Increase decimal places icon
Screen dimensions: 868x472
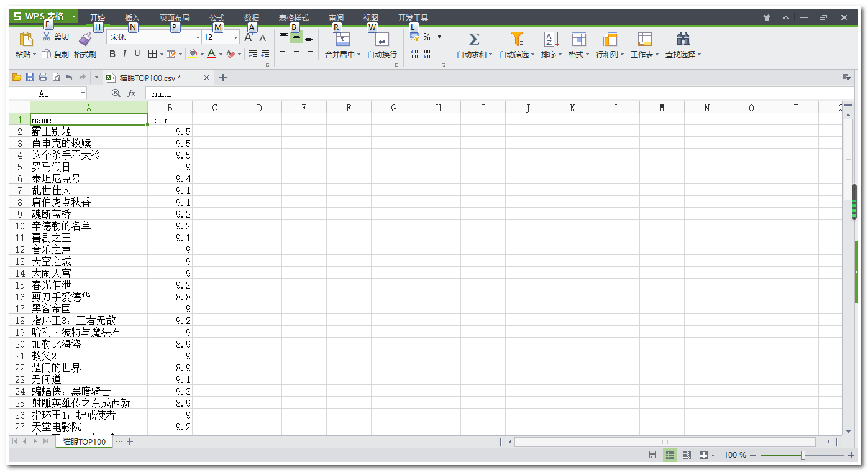(414, 55)
